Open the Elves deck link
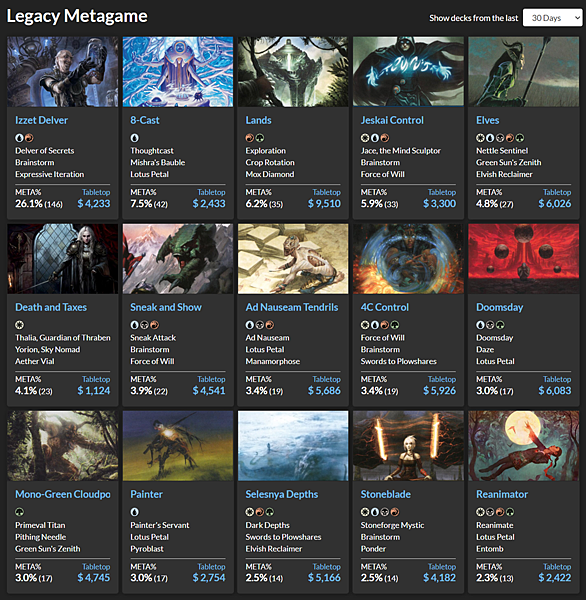This screenshot has height=600, width=586. pos(488,120)
